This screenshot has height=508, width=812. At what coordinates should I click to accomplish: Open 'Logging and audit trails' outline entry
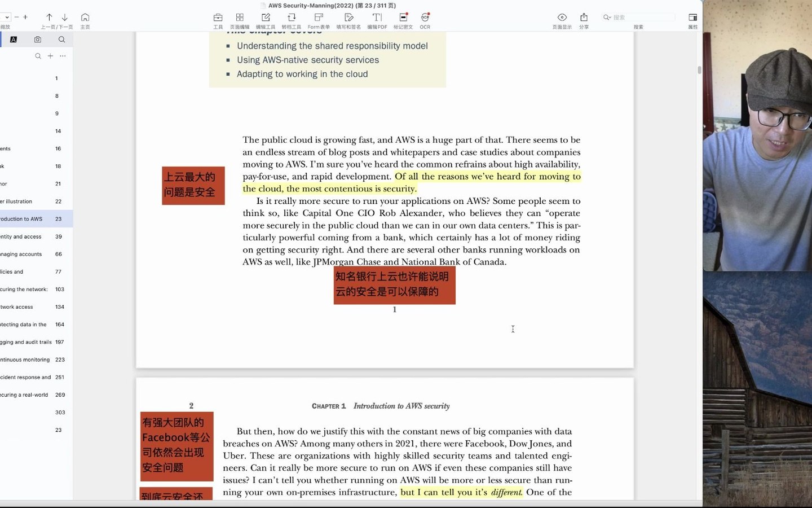pos(37,342)
